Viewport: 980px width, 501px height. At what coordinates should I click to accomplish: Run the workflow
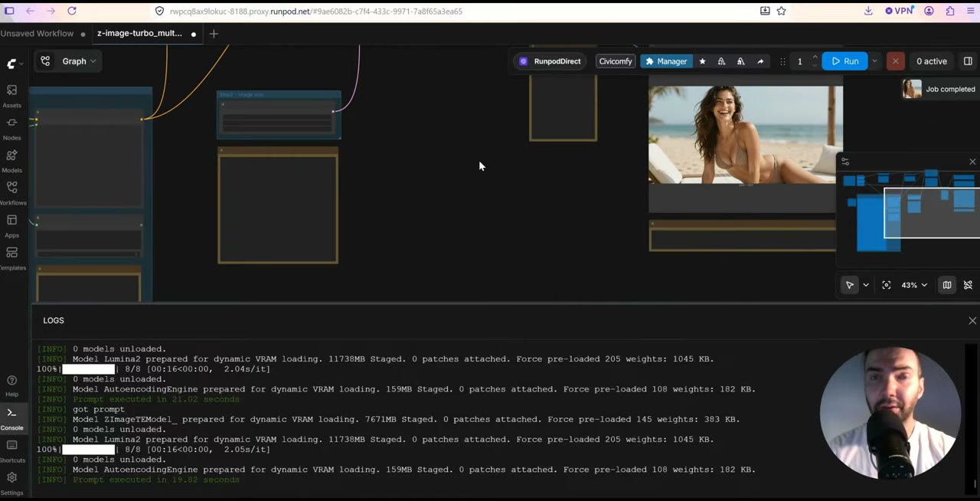pyautogui.click(x=844, y=61)
